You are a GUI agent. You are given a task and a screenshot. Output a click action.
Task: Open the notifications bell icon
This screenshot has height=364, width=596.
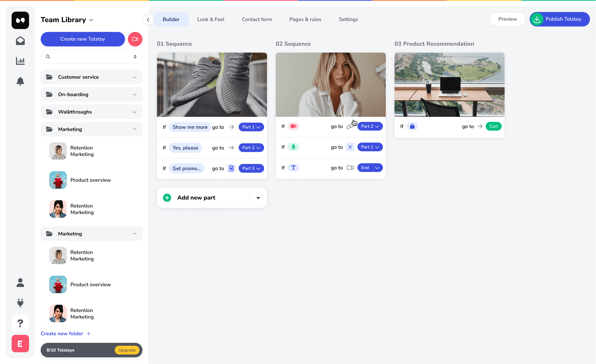[x=20, y=81]
